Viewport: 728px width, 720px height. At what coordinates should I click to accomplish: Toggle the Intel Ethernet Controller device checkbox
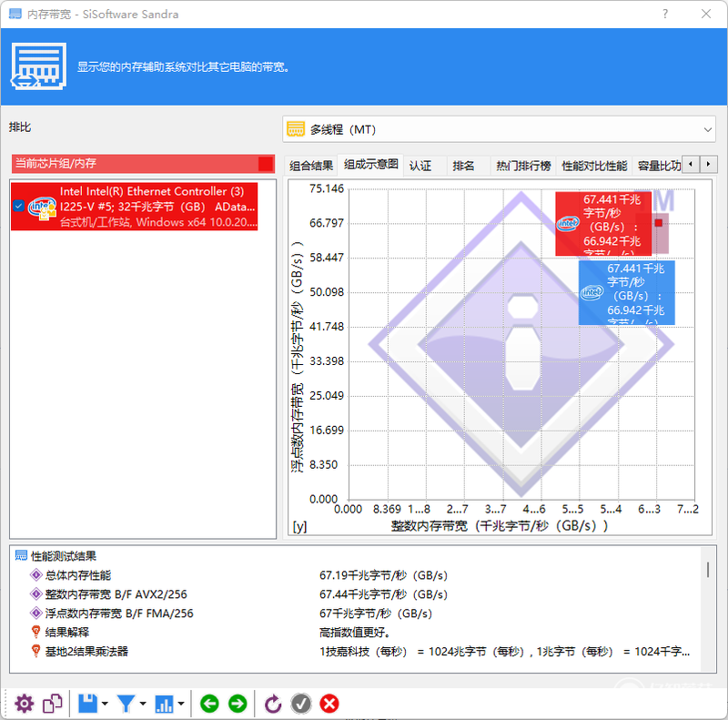coord(18,206)
